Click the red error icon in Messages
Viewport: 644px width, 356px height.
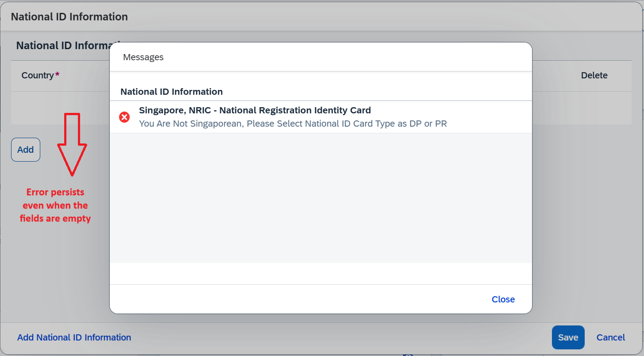(125, 117)
